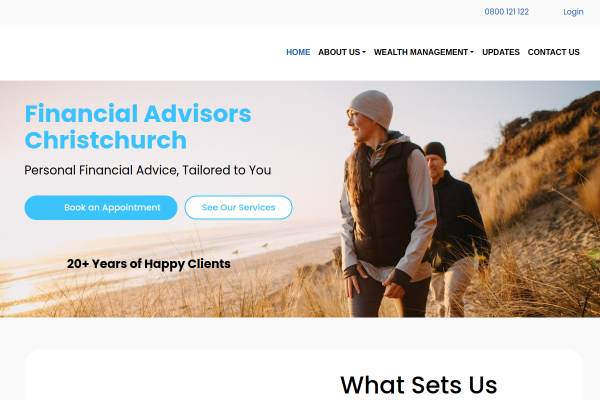Expand the caret beside WEALTH MANAGEMENT
This screenshot has height=400, width=600.
[472, 52]
